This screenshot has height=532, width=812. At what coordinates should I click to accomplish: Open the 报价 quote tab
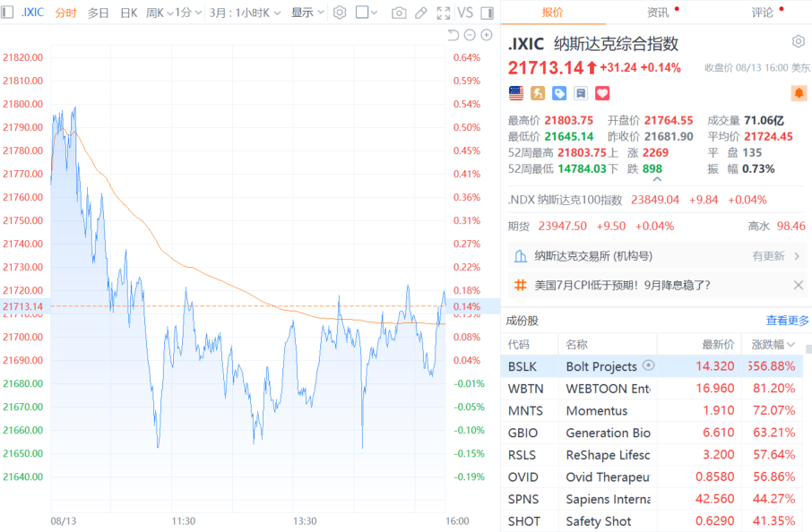coord(553,13)
